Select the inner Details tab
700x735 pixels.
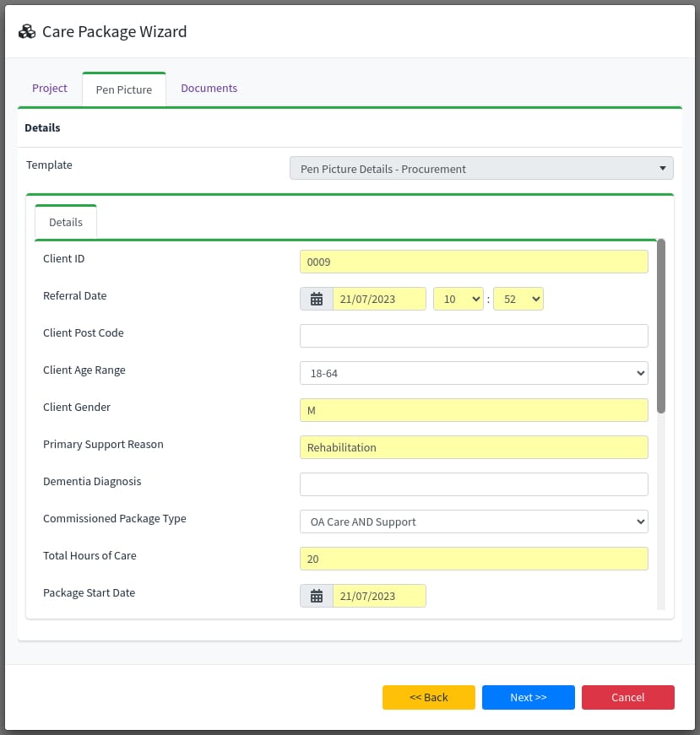pos(65,222)
